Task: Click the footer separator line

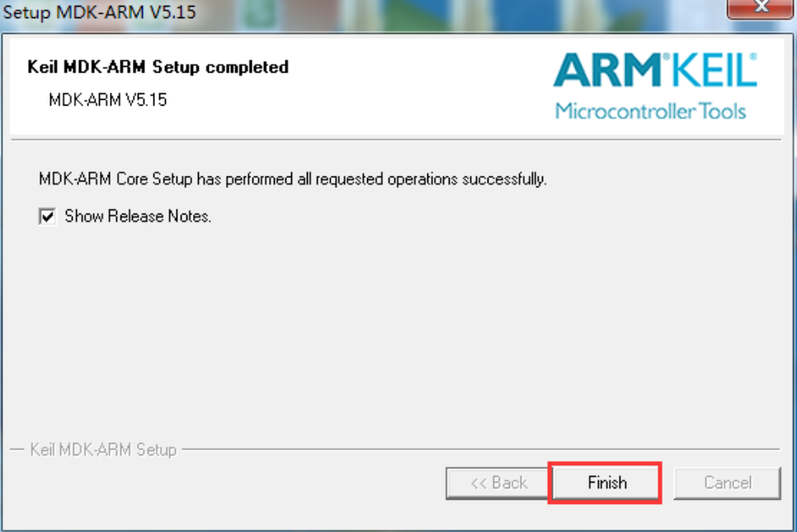Action: (x=479, y=450)
